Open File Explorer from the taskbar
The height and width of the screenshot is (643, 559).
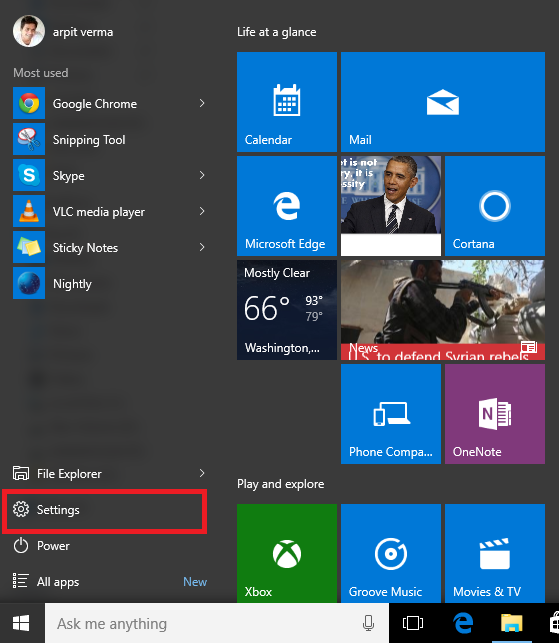511,623
